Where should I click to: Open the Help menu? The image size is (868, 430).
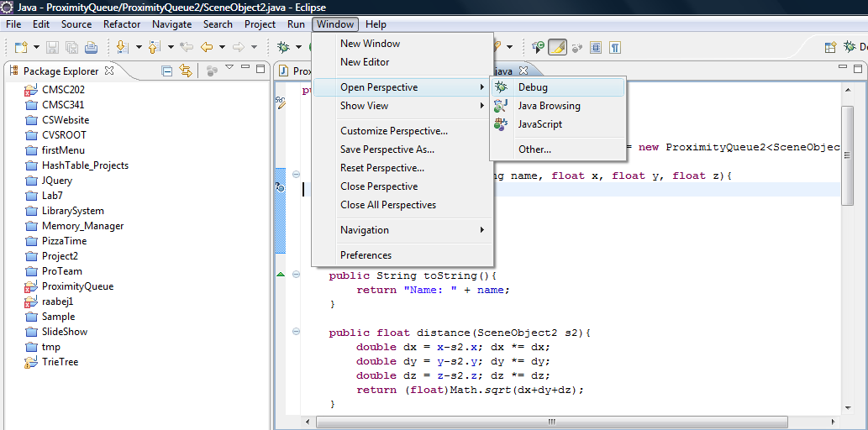tap(376, 24)
